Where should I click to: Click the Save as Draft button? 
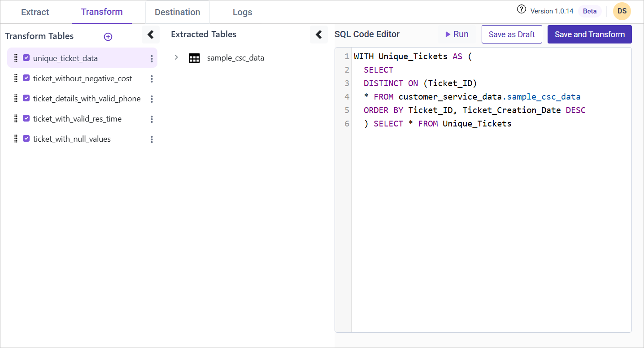point(511,35)
